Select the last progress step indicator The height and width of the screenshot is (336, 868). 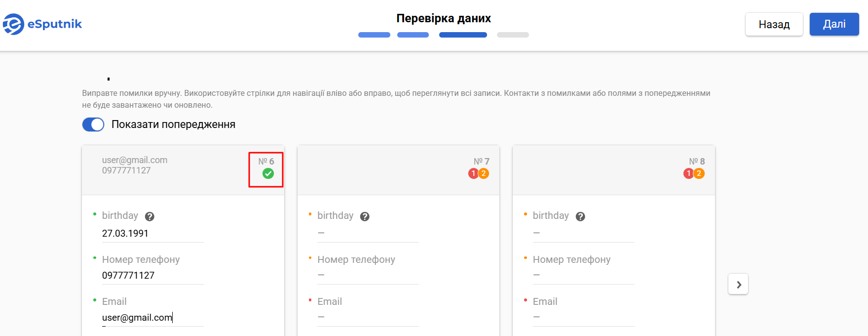[513, 35]
